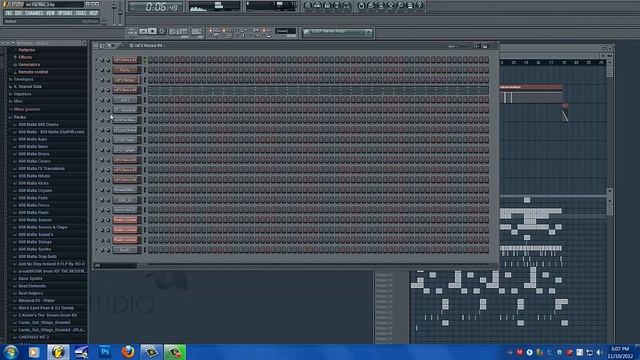Screen dimensions: 640x360
Task: Click the taskbar clock showing 6:07 PM
Action: (x=620, y=352)
